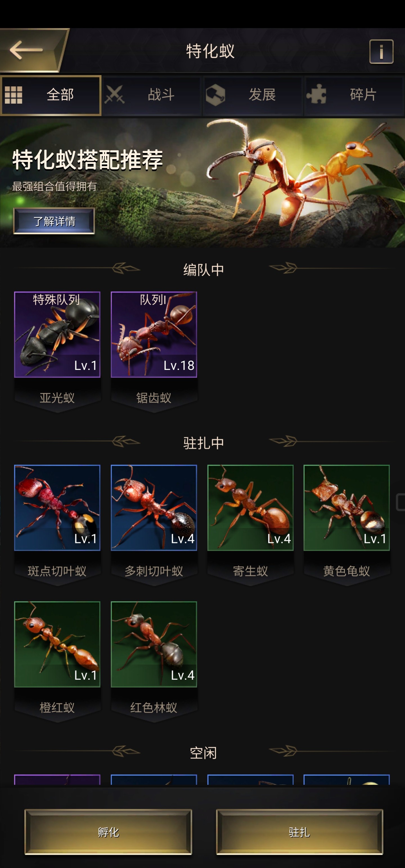This screenshot has width=405, height=868.
Task: Click the 驻扎 button at the bottom
Action: 300,832
